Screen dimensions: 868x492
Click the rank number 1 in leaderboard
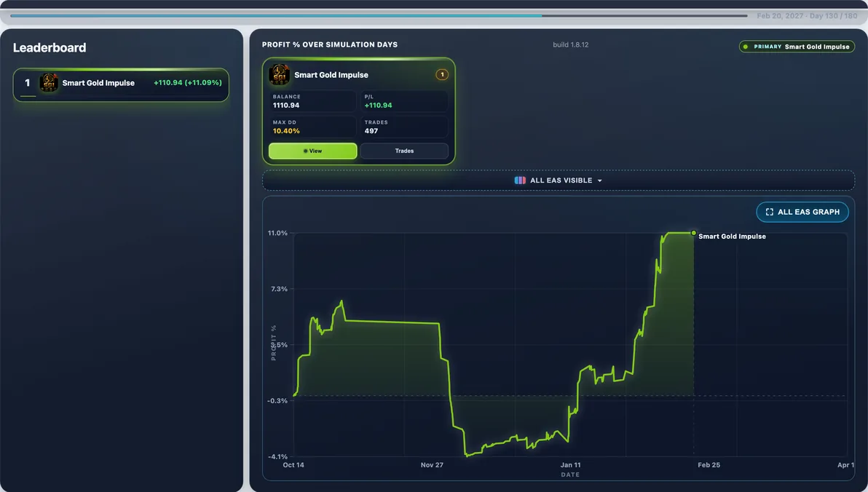point(27,82)
